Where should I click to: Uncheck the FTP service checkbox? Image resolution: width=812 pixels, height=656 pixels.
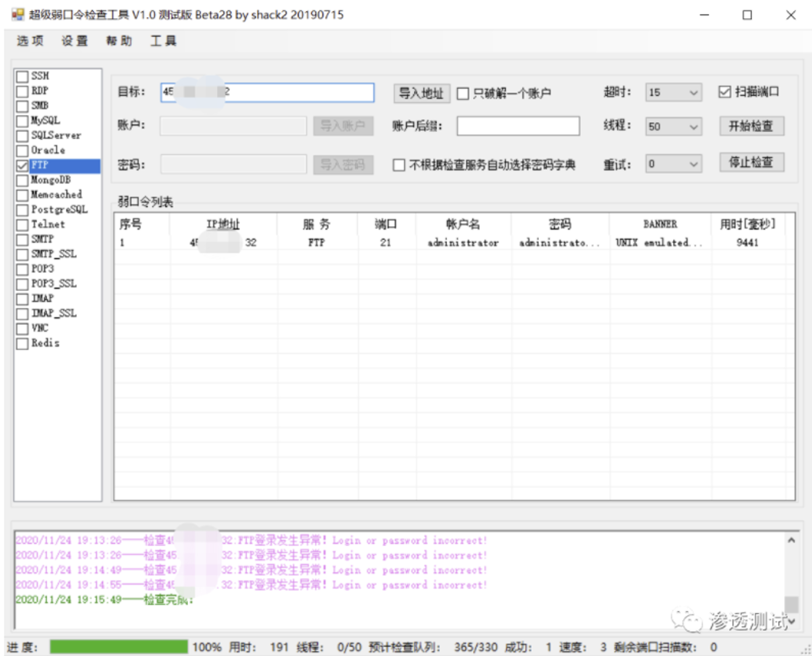pyautogui.click(x=22, y=166)
